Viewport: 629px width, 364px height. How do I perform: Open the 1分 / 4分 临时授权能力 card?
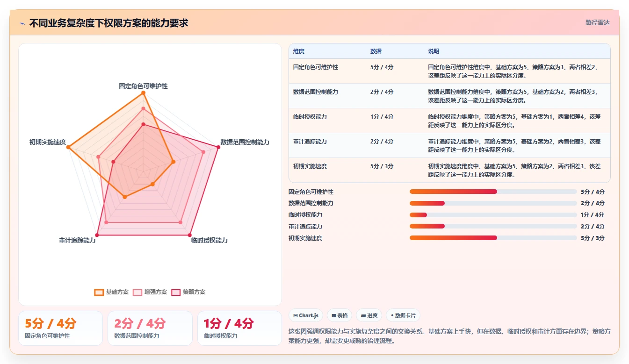pos(239,328)
